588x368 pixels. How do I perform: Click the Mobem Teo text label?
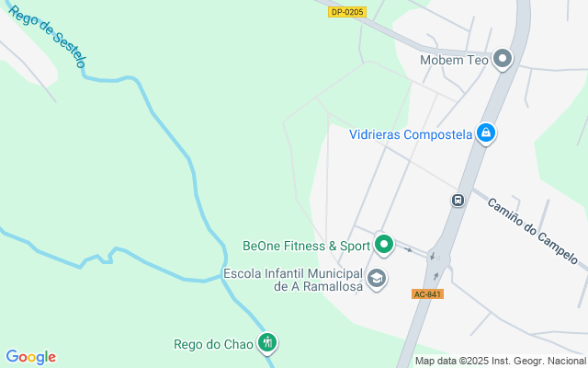point(454,60)
